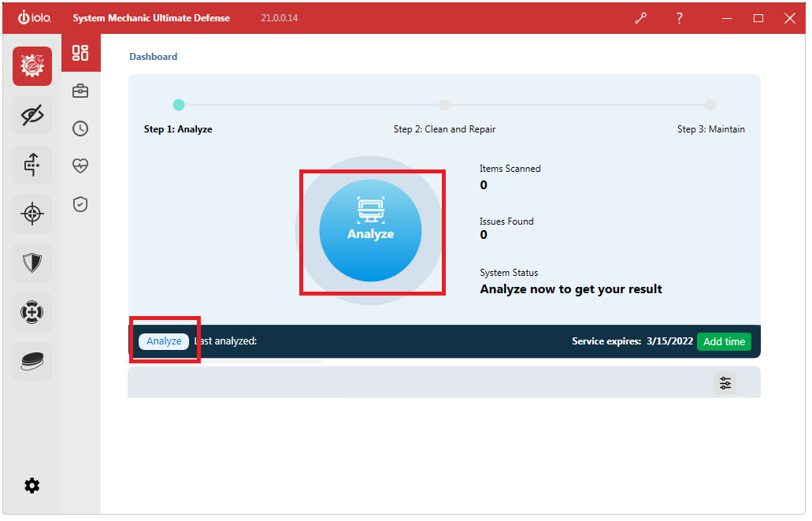This screenshot has height=521, width=812.
Task: Open the ByePass password signpost icon
Action: point(32,165)
